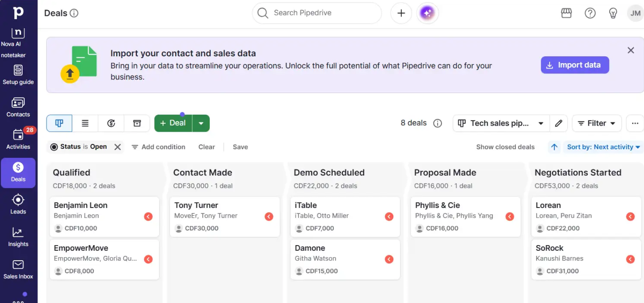The width and height of the screenshot is (644, 303).
Task: Expand the green Deal button dropdown arrow
Action: click(x=201, y=123)
